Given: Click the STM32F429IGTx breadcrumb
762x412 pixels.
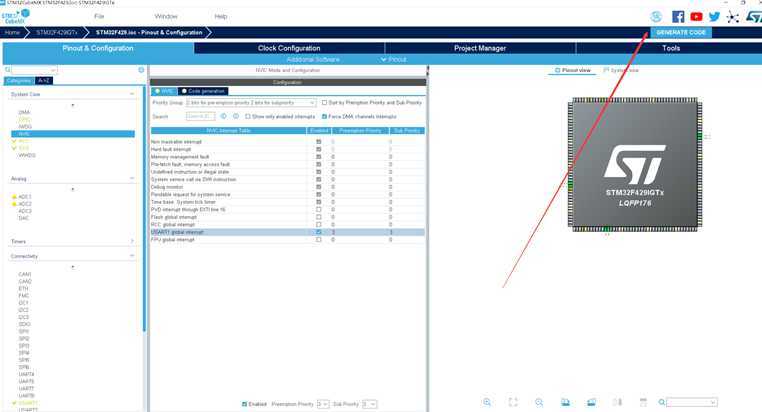Looking at the screenshot, I should point(57,33).
